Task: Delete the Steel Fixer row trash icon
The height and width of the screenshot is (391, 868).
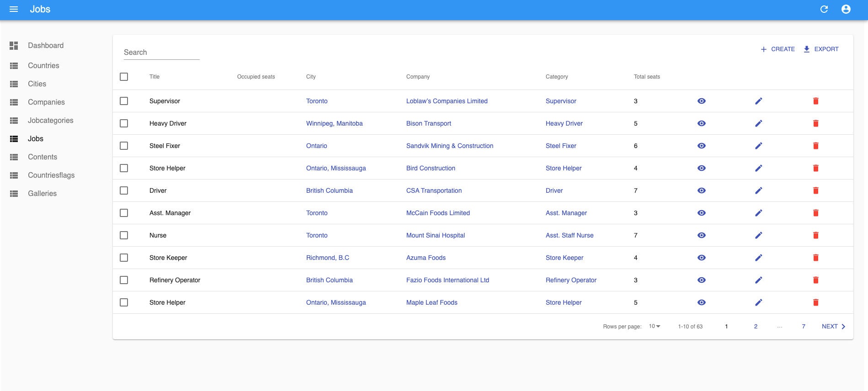Action: pos(816,146)
